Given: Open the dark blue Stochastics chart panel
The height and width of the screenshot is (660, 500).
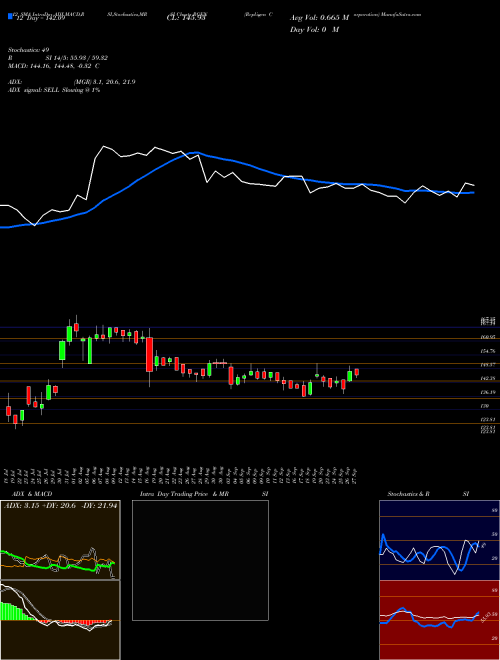Looking at the screenshot, I should tap(439, 540).
